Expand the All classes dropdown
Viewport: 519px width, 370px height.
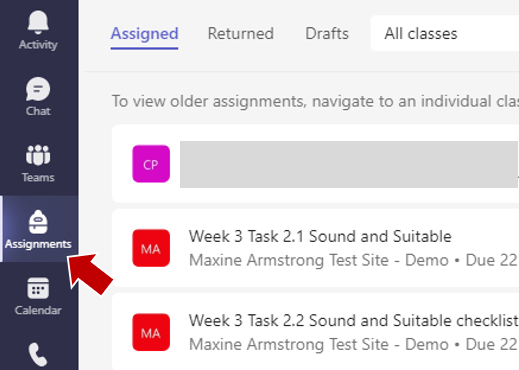(445, 33)
